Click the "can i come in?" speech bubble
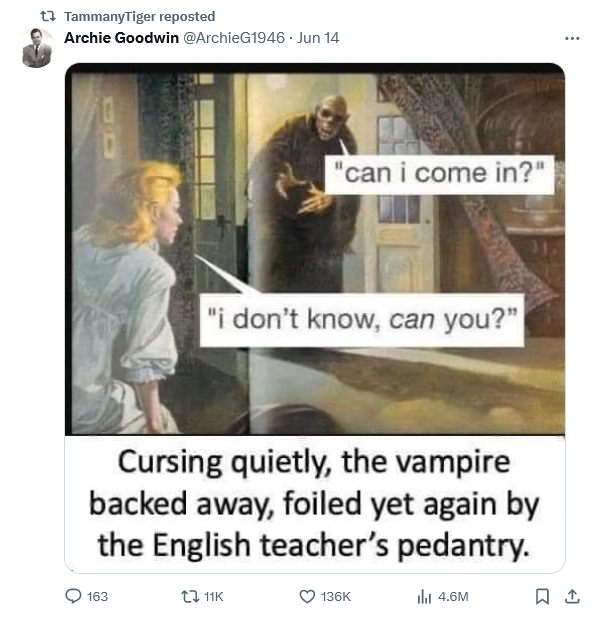598x618 pixels. tap(439, 174)
